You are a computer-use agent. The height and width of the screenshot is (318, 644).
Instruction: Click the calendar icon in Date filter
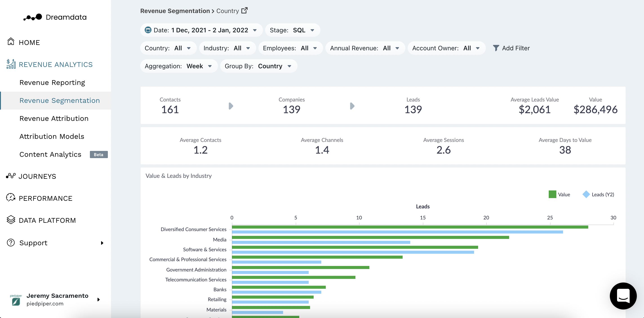[x=148, y=30]
